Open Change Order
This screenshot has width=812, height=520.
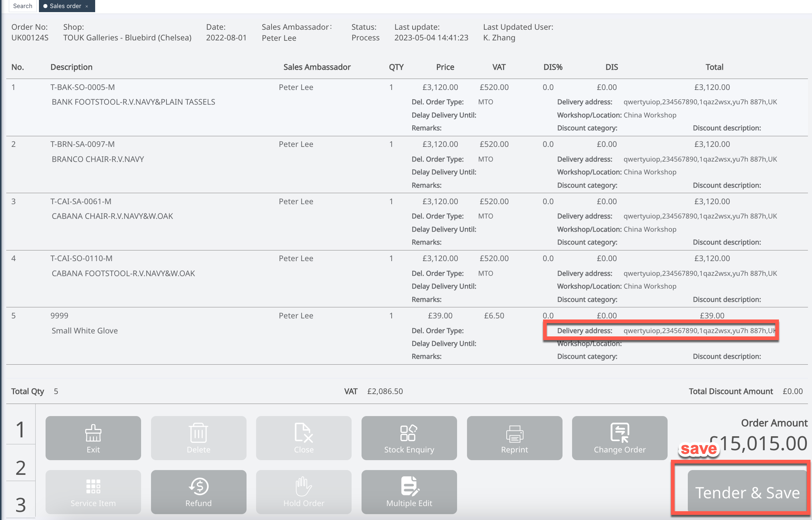(x=619, y=438)
